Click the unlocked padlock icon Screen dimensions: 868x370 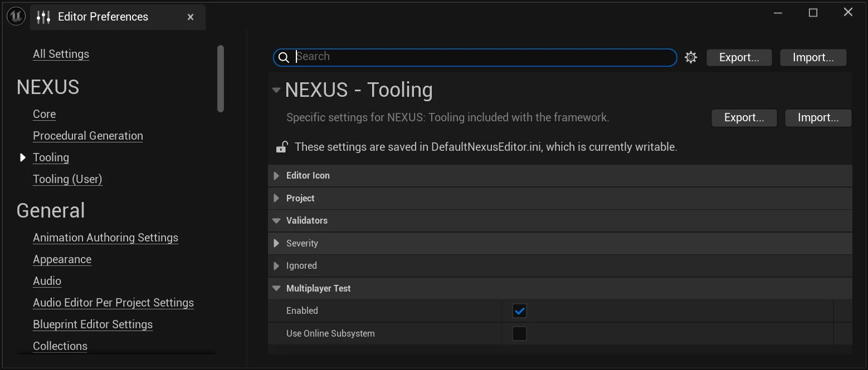(282, 147)
